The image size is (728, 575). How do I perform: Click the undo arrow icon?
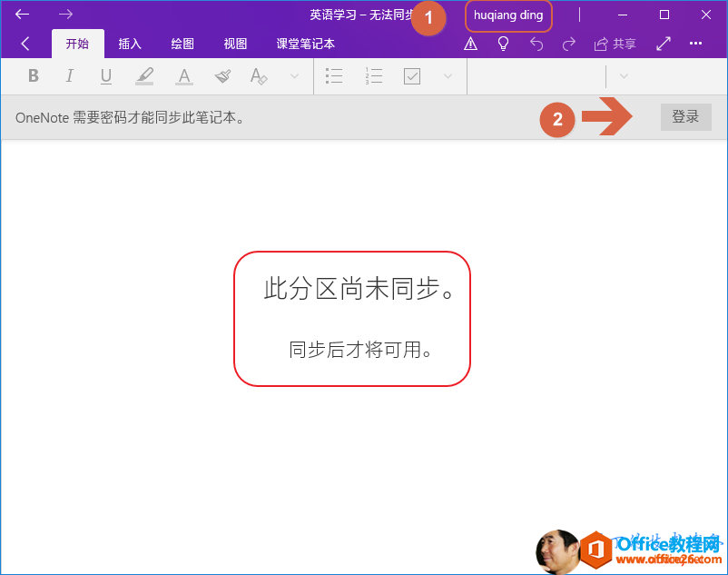[536, 43]
